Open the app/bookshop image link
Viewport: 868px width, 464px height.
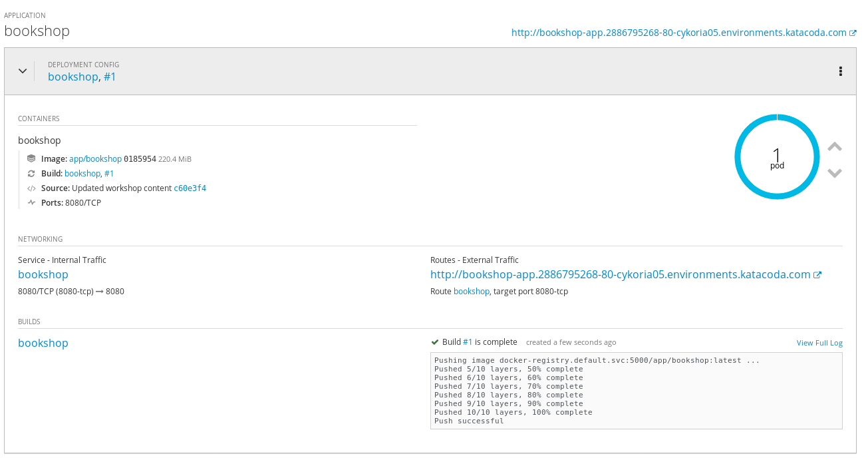pyautogui.click(x=95, y=159)
